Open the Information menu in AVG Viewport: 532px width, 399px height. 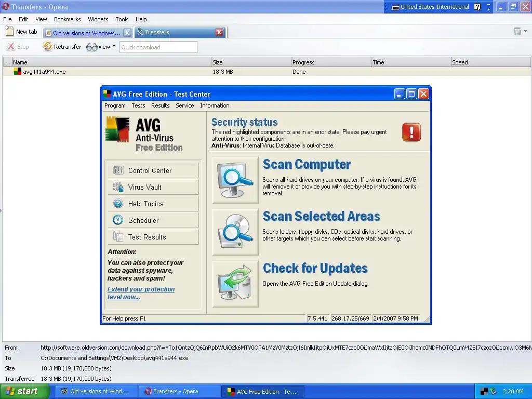[215, 105]
